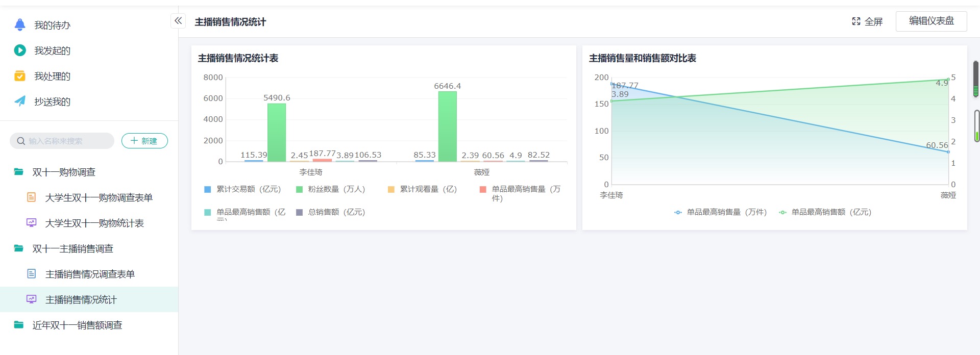Image resolution: width=980 pixels, height=355 pixels.
Task: Click the 编辑仪表盘 button
Action: coord(931,21)
